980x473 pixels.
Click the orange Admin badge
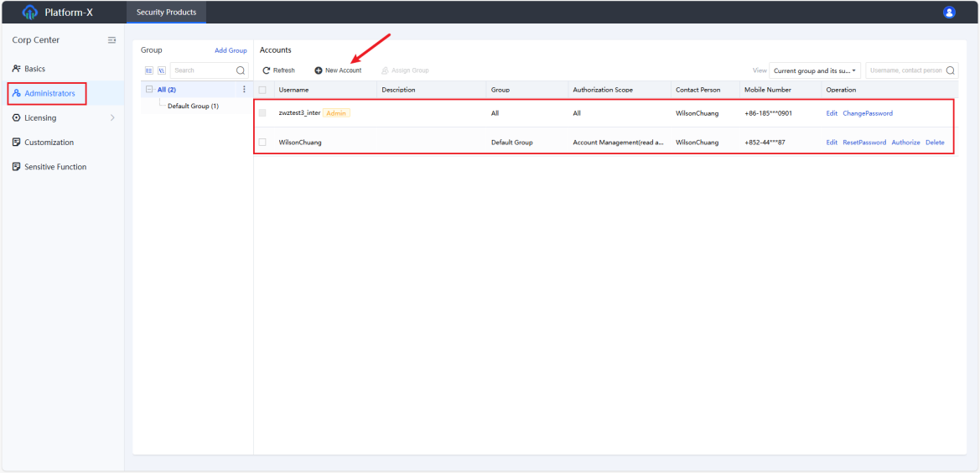(336, 113)
